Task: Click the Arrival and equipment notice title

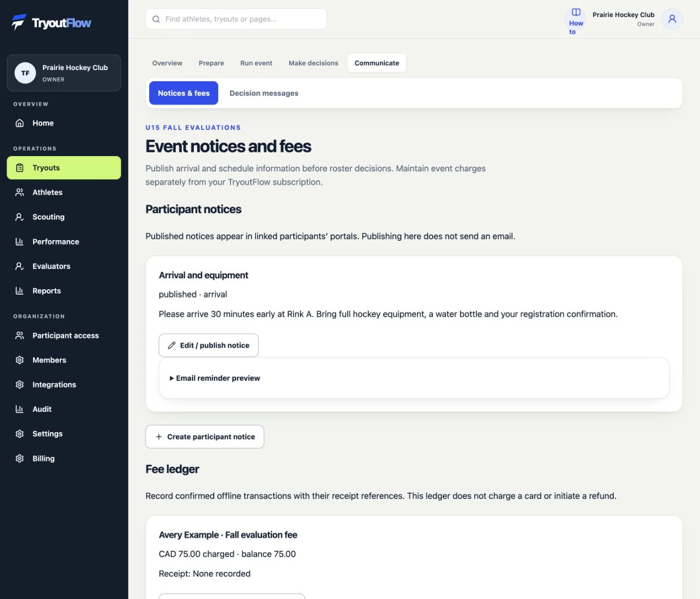Action: (204, 275)
